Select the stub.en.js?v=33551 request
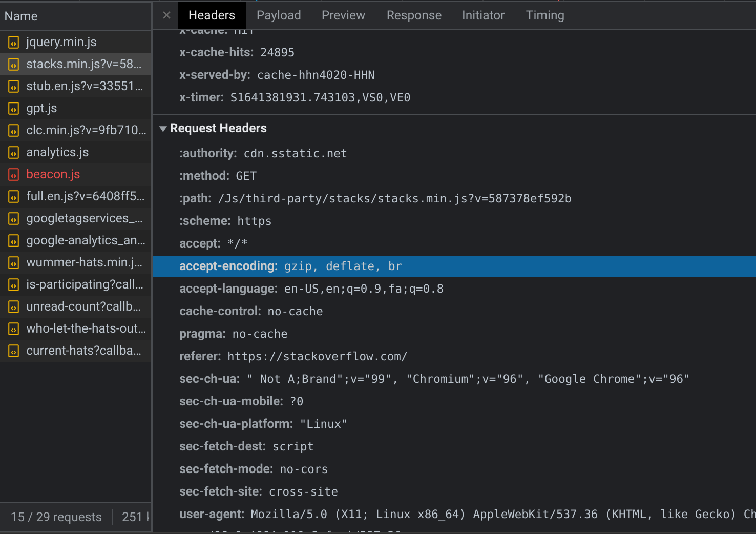The image size is (756, 534). 76,86
